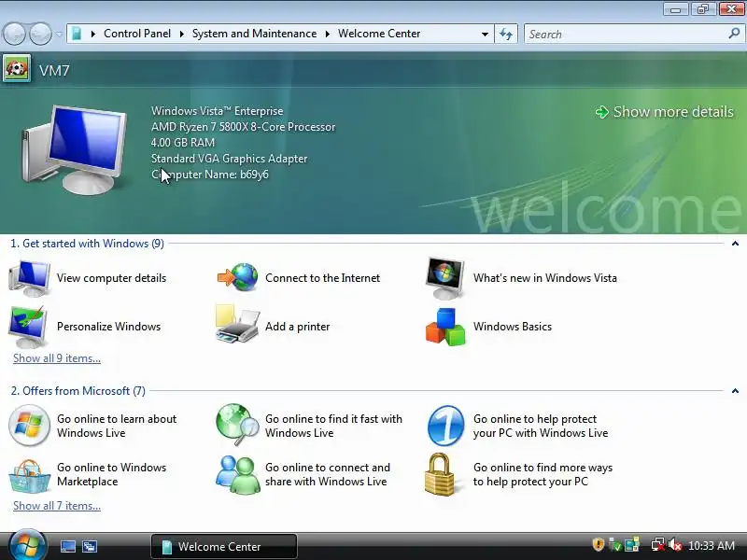
Task: Expand the Control Panel breadcrumb arrow
Action: click(181, 34)
